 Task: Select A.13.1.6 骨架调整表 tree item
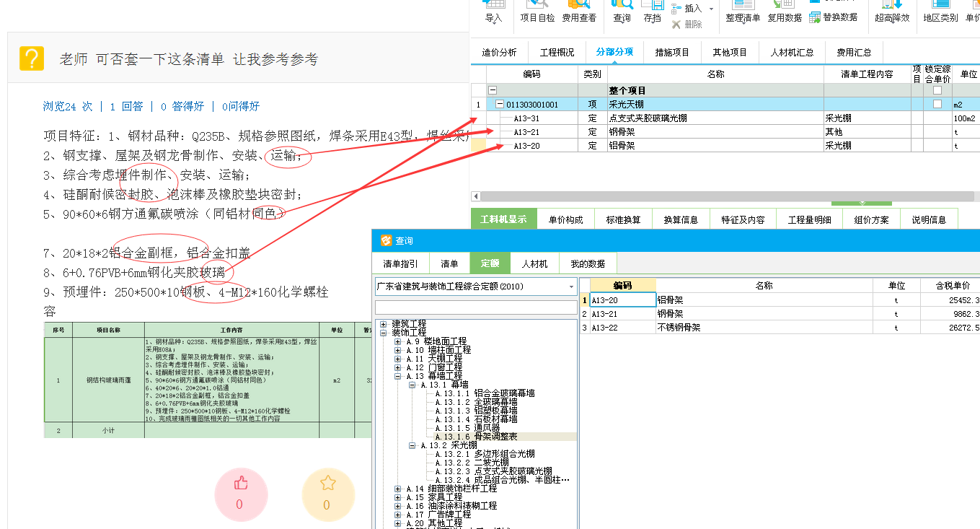476,437
